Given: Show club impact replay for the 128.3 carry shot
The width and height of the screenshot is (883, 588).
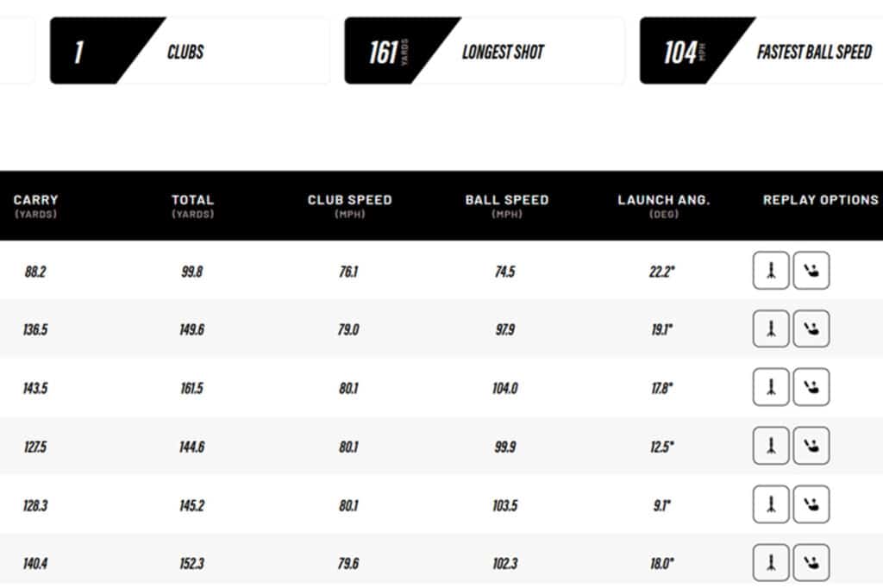Looking at the screenshot, I should point(811,504).
